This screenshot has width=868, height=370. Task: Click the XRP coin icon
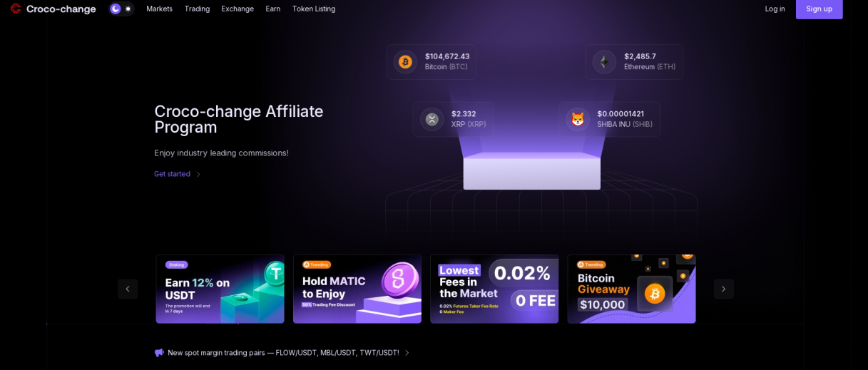coord(432,119)
